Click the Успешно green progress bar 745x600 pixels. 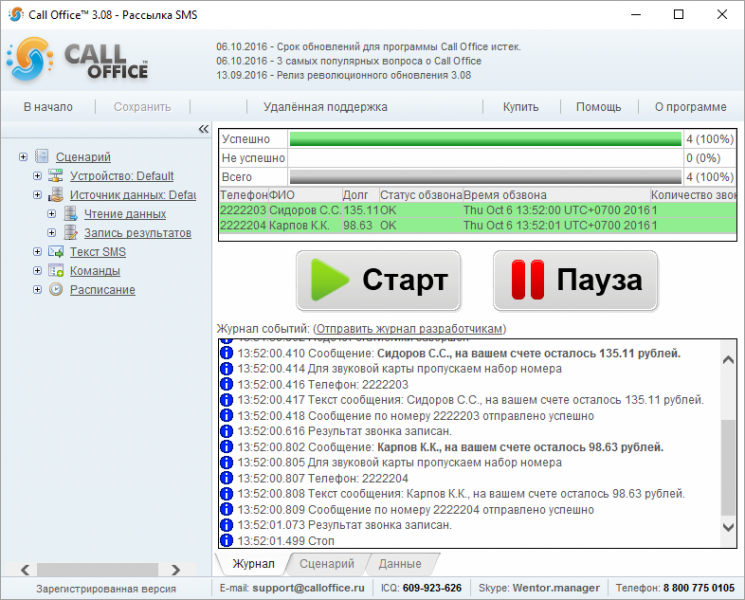tap(485, 139)
